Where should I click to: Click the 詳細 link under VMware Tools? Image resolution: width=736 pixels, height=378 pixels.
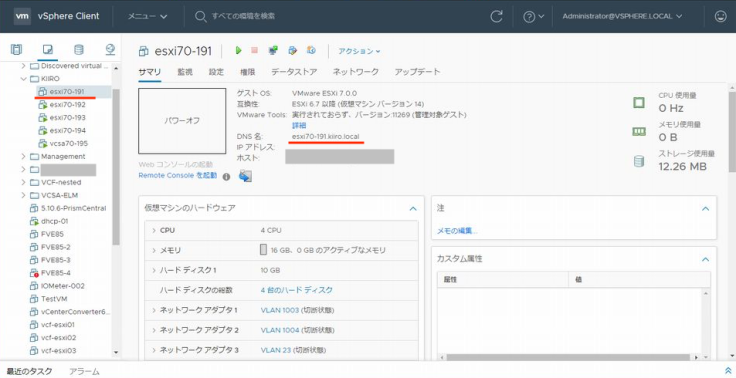click(x=299, y=125)
